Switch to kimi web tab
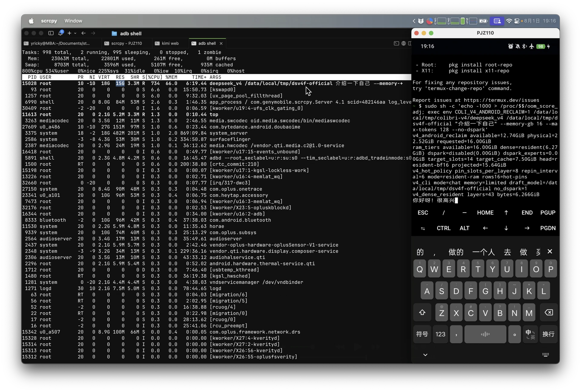581x392 pixels. point(170,43)
